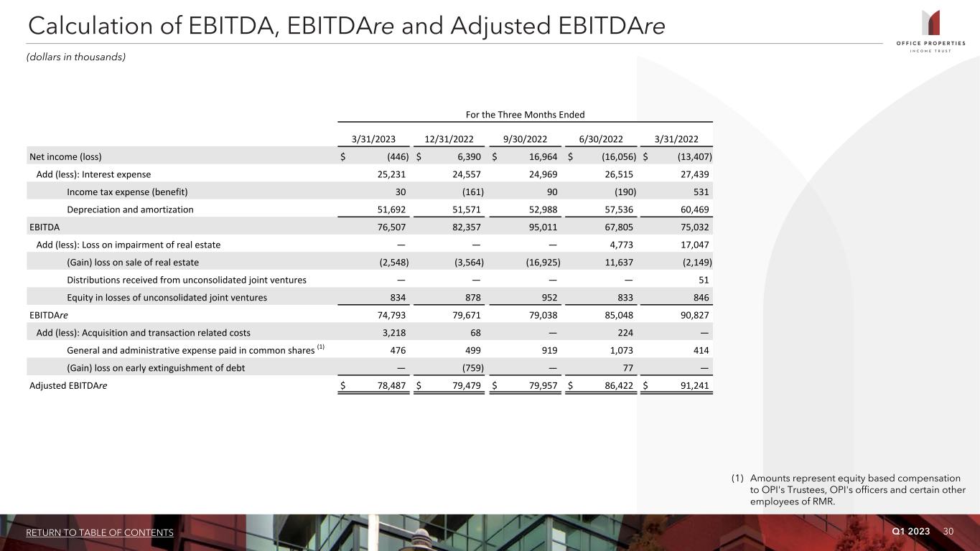This screenshot has height=551, width=980.
Task: Select the Adjusted EBITDAre value 91,241
Action: click(693, 385)
